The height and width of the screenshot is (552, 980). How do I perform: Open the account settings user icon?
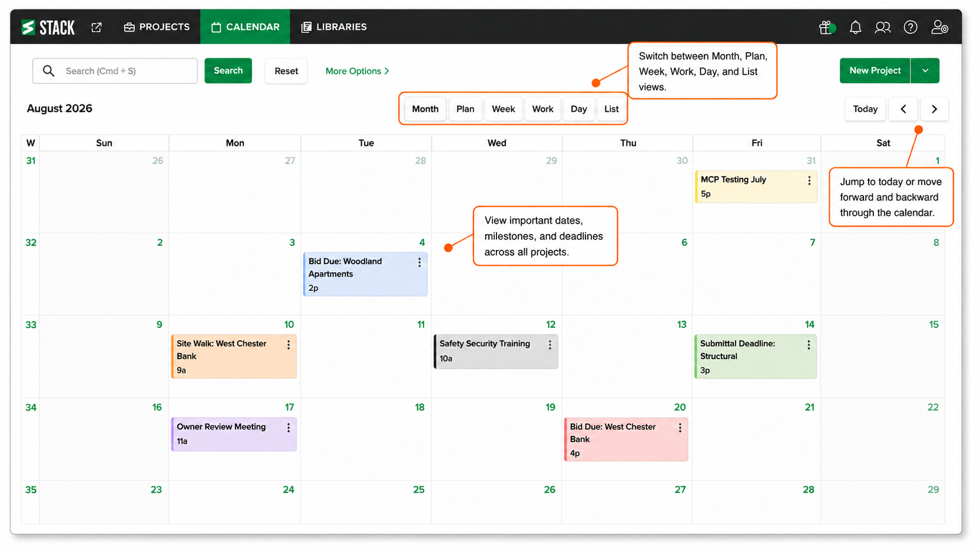(940, 27)
